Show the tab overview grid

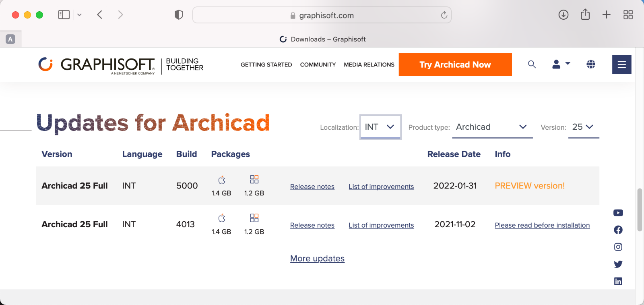628,15
